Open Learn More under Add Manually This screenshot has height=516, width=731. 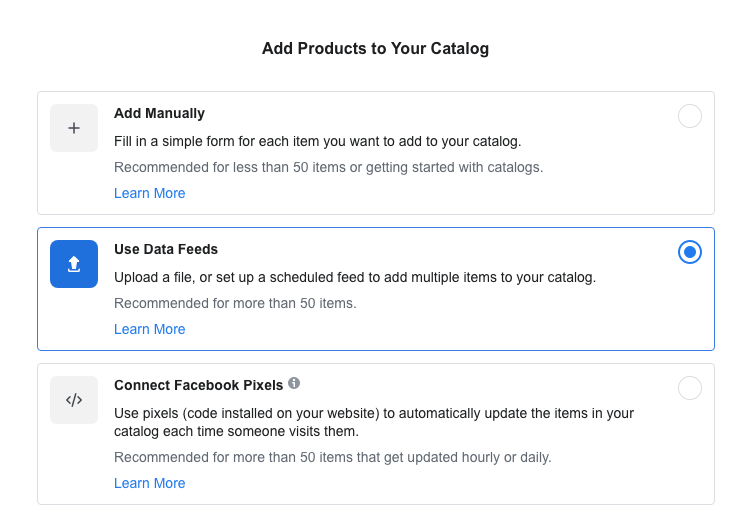[149, 193]
